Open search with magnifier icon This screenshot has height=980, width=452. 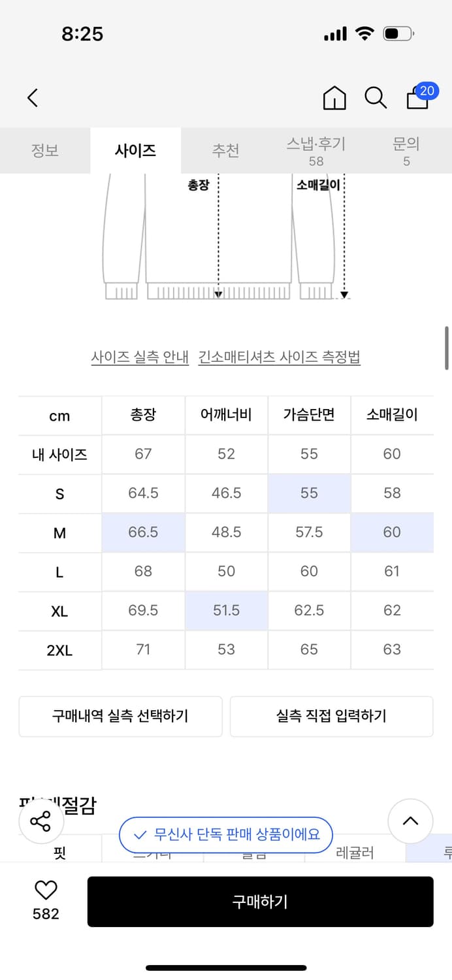(376, 98)
